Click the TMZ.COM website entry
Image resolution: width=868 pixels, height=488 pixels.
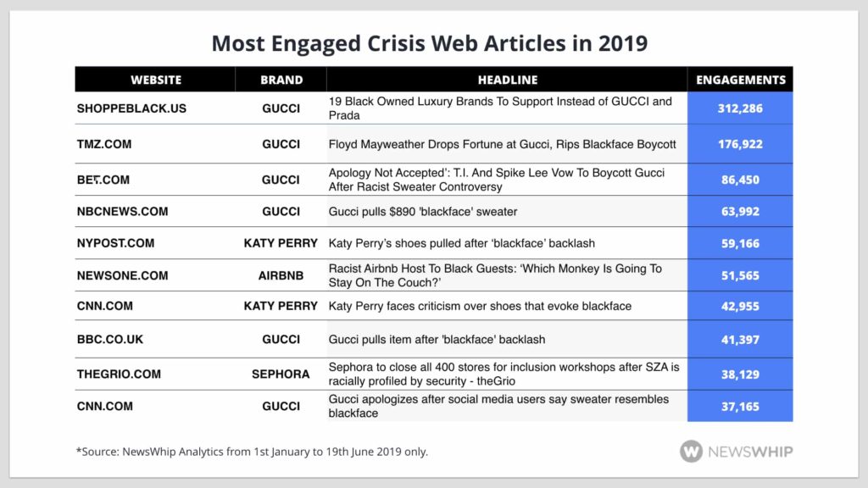coord(104,144)
